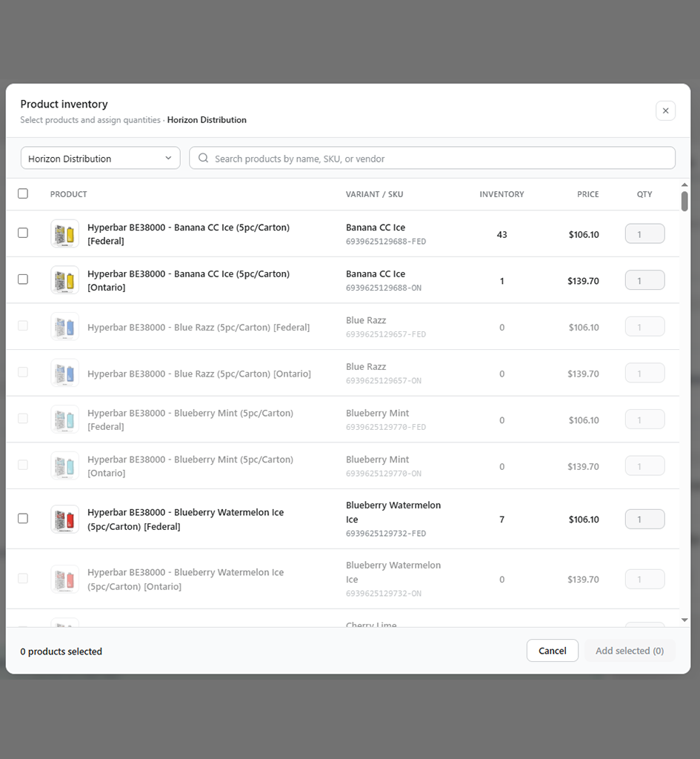Click Blue Razz Federal product thumbnail
The width and height of the screenshot is (700, 759).
pos(65,327)
